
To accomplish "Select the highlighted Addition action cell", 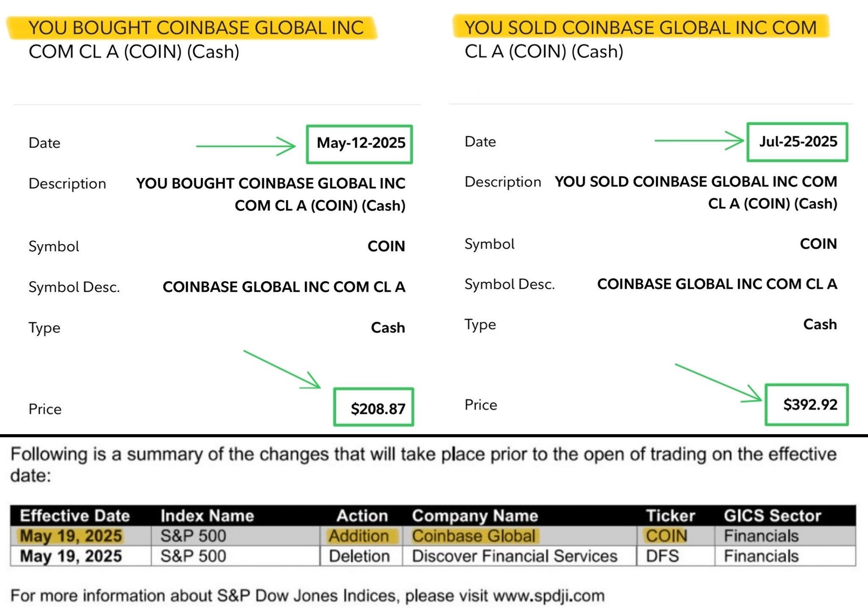I will click(x=359, y=536).
